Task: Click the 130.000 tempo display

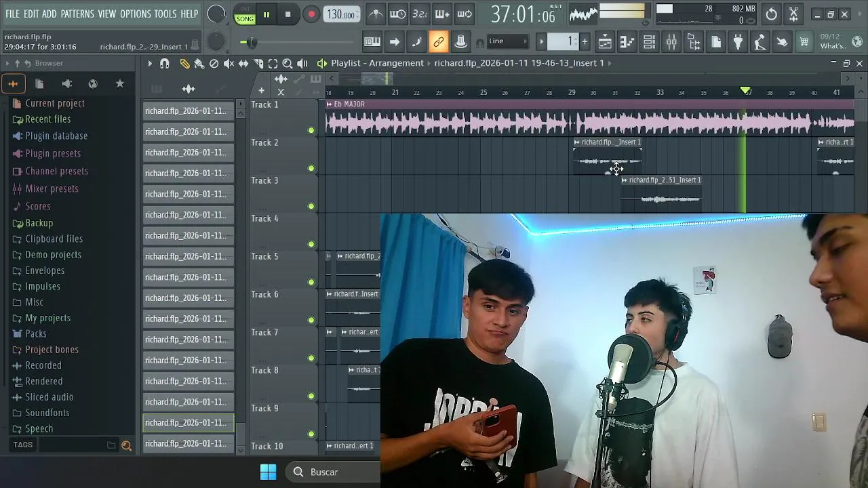Action: tap(342, 14)
